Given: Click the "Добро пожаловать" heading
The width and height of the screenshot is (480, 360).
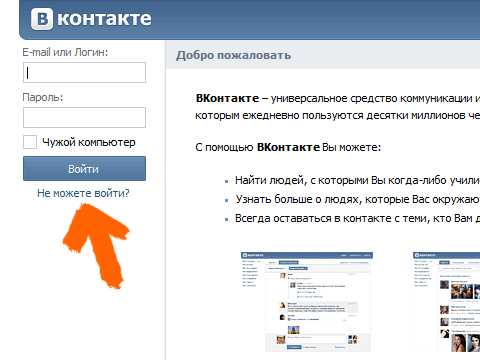Looking at the screenshot, I should [233, 55].
